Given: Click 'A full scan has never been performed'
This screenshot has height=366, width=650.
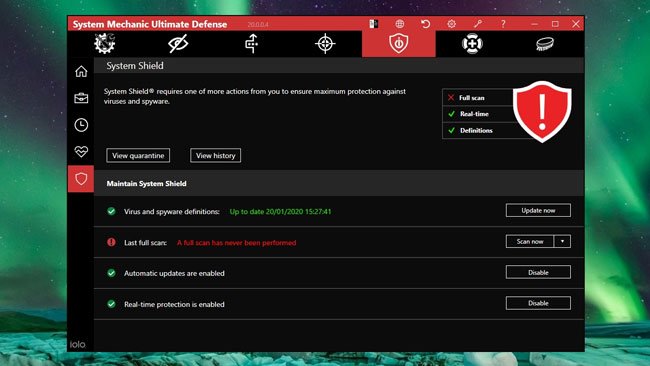Looking at the screenshot, I should point(236,242).
